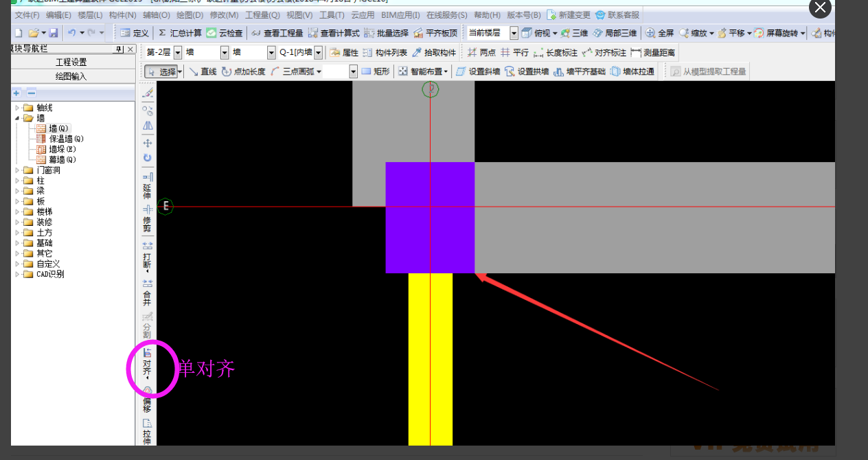The height and width of the screenshot is (460, 868).
Task: Open the 文件(F) menu
Action: tap(27, 14)
